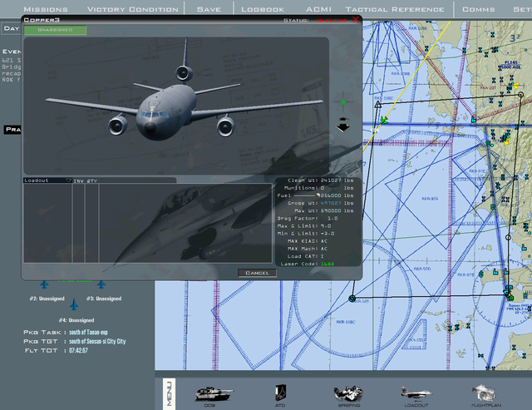Select the #2 Unassigned aircraft icon
The image size is (532, 410).
pos(44,284)
